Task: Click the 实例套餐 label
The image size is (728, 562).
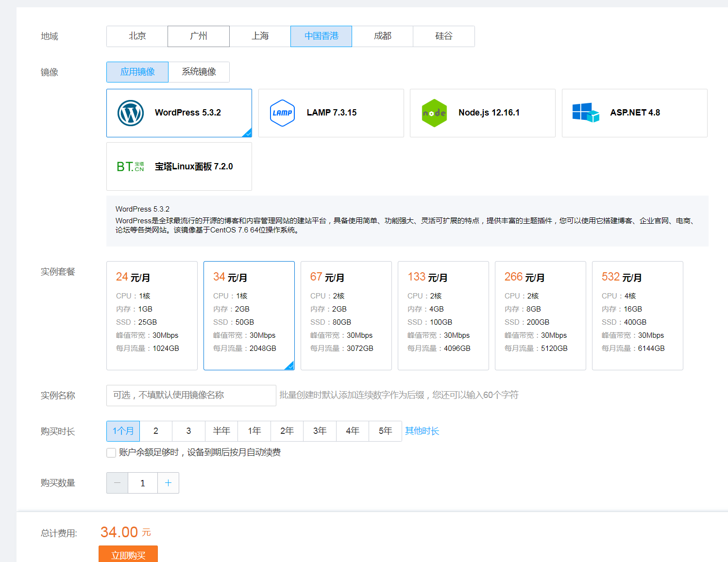Action: [58, 272]
